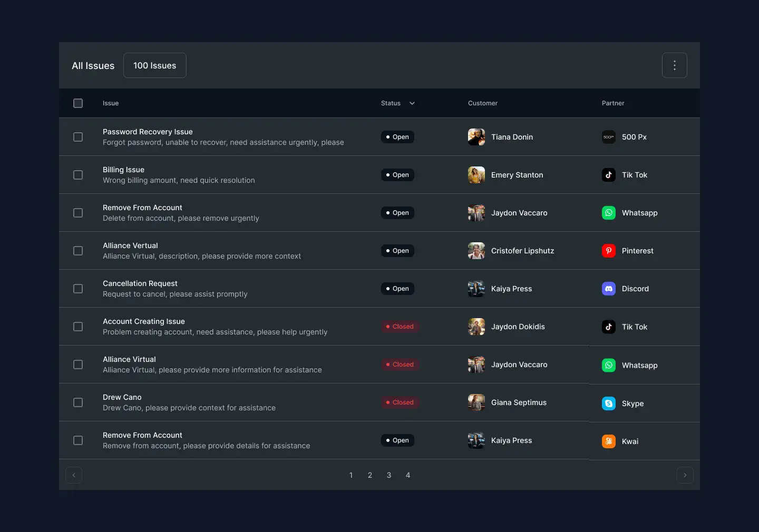The height and width of the screenshot is (532, 759).
Task: Click customer name Jaydon Dokidis
Action: click(x=518, y=327)
